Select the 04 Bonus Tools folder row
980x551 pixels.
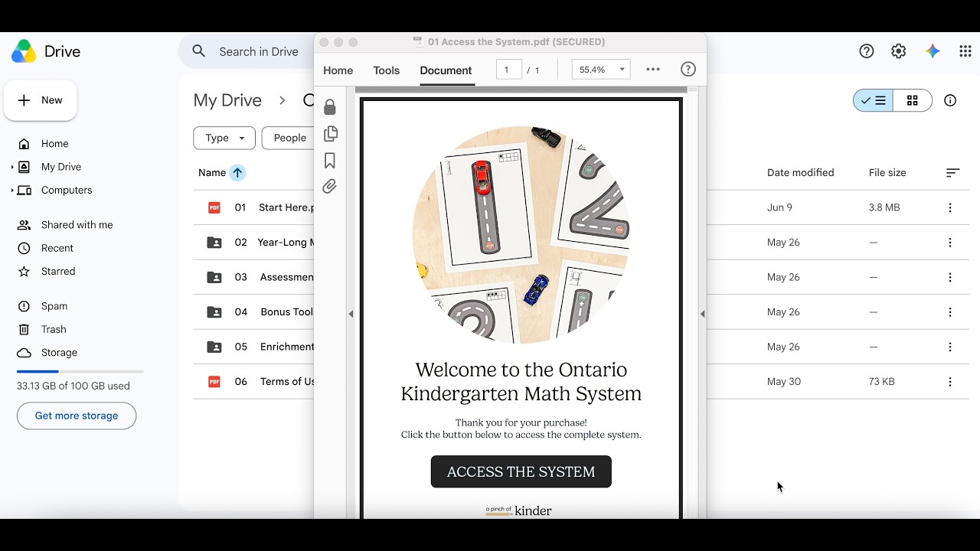pos(581,312)
